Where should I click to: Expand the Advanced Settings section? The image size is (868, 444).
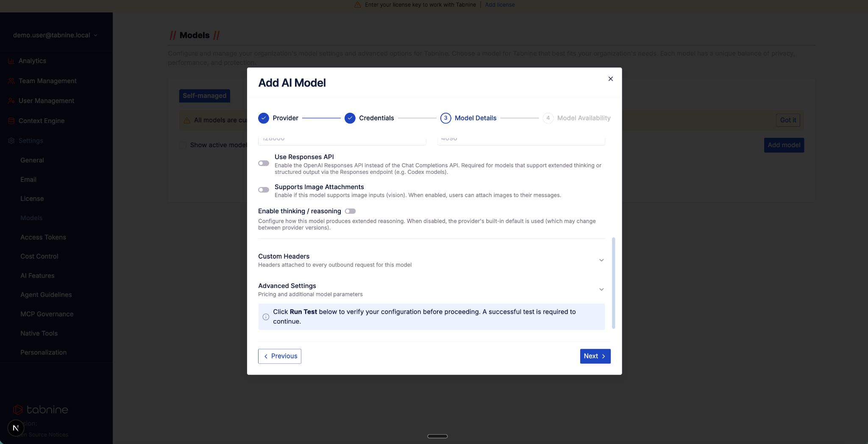point(431,290)
